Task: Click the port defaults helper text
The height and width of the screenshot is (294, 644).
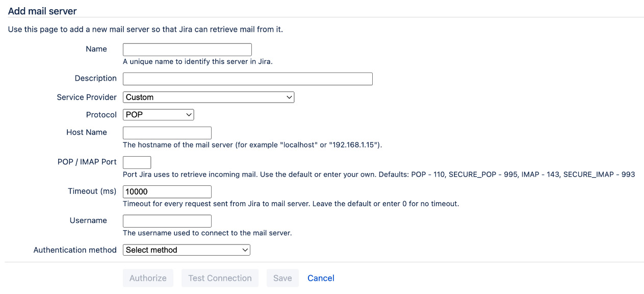Action: point(379,174)
